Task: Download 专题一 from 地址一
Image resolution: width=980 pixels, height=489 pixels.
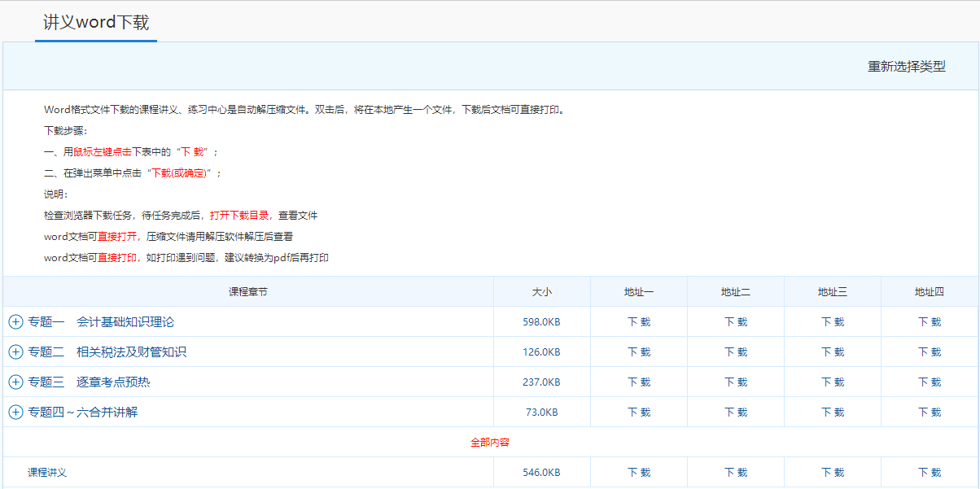Action: pyautogui.click(x=638, y=321)
